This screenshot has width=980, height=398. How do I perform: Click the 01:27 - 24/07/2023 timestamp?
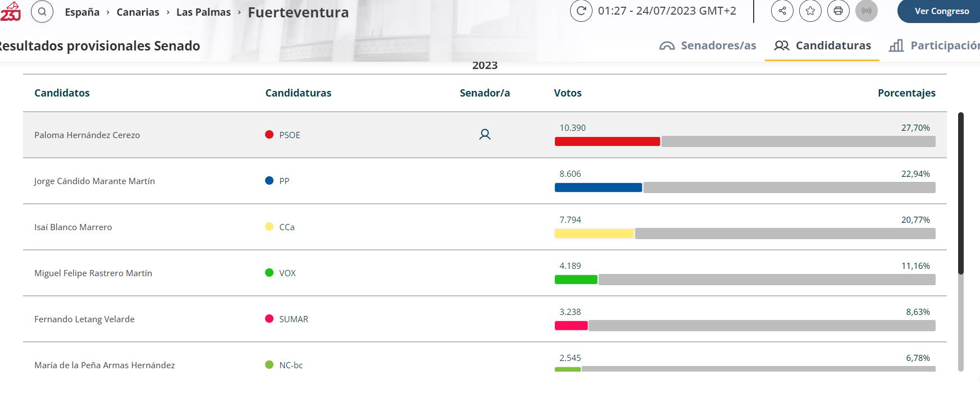tap(667, 11)
